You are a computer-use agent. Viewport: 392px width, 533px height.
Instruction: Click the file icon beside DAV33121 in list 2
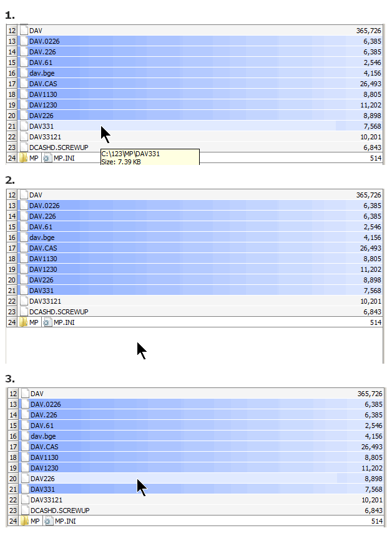coord(24,301)
